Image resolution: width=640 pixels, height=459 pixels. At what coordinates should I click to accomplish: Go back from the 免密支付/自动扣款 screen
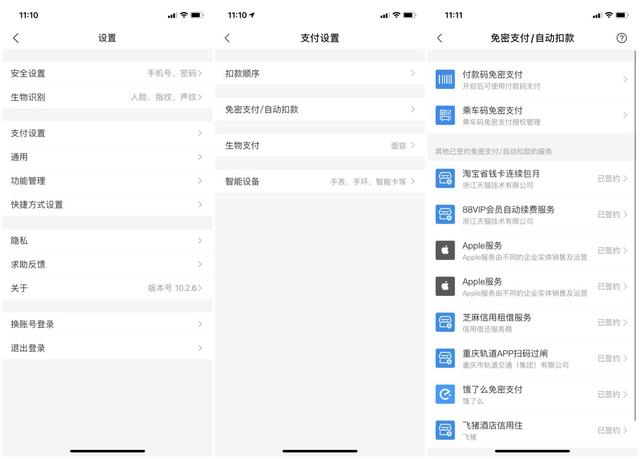(439, 38)
